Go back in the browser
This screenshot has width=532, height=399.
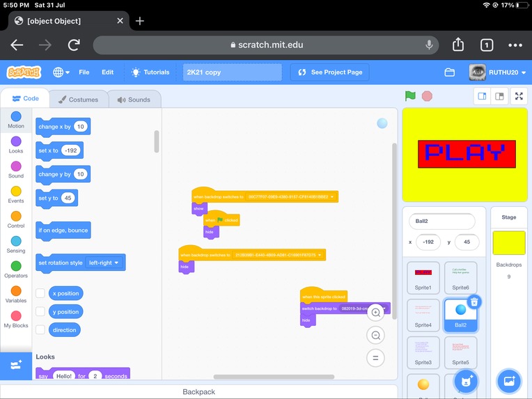(17, 45)
